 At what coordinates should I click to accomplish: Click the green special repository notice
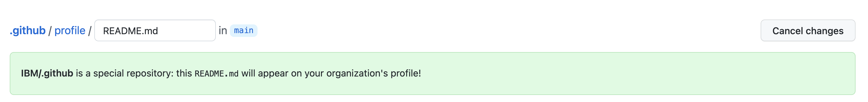(432, 74)
